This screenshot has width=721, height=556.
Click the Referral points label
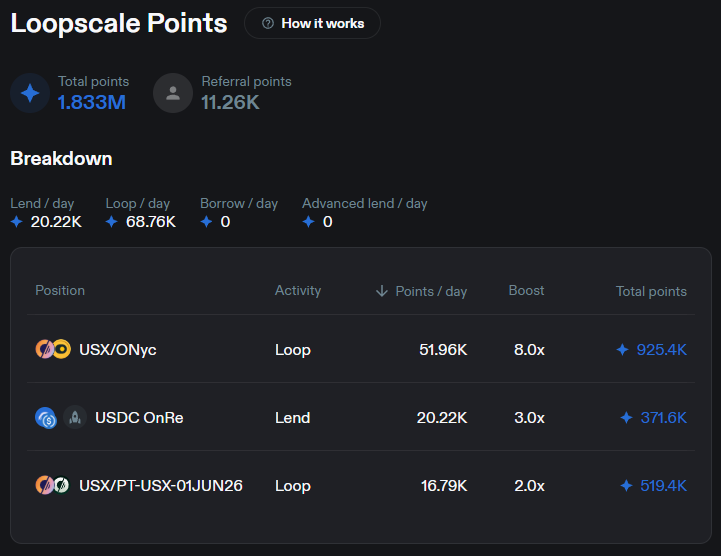(246, 81)
